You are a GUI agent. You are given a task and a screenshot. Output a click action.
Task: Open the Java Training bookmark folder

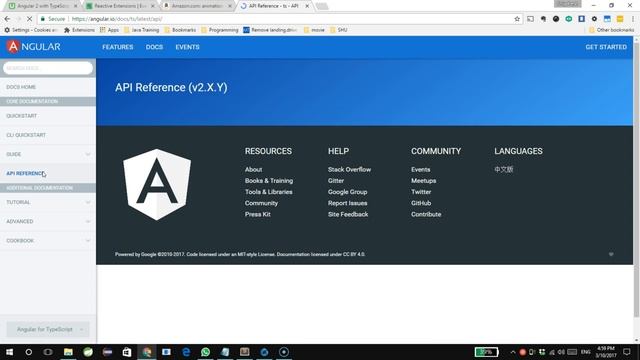142,30
